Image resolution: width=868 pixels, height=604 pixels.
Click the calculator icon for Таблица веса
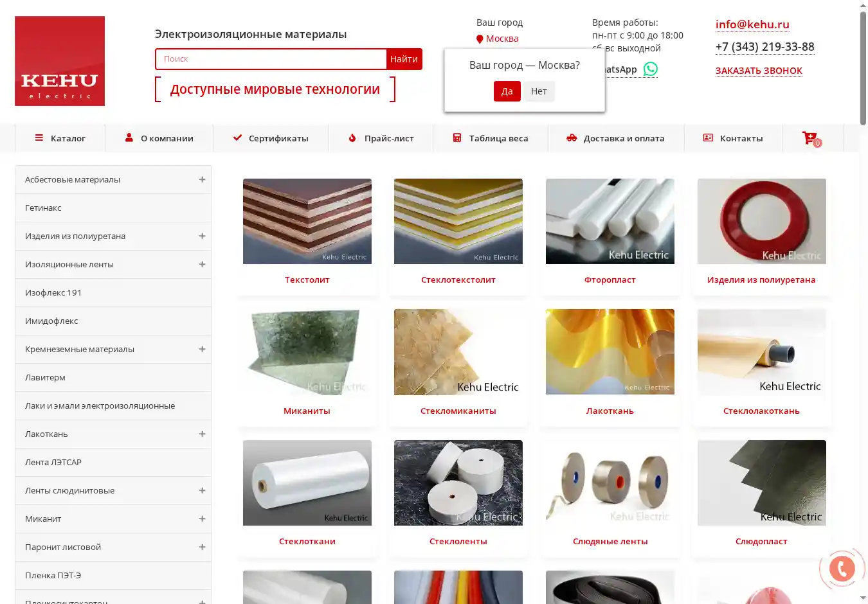click(x=457, y=138)
